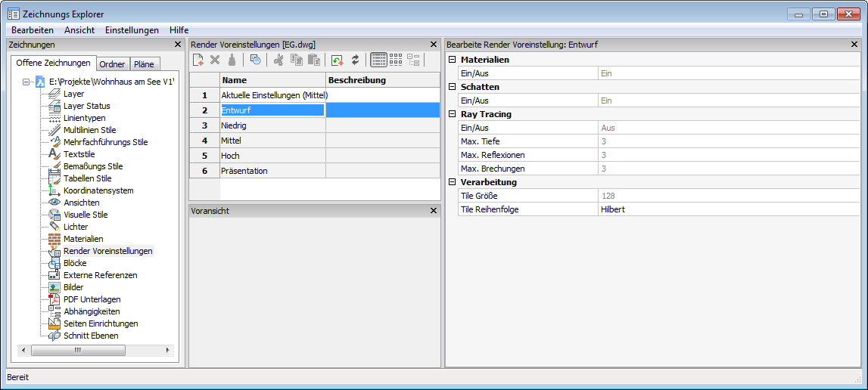
Task: Switch to tree view icon
Action: pos(413,60)
